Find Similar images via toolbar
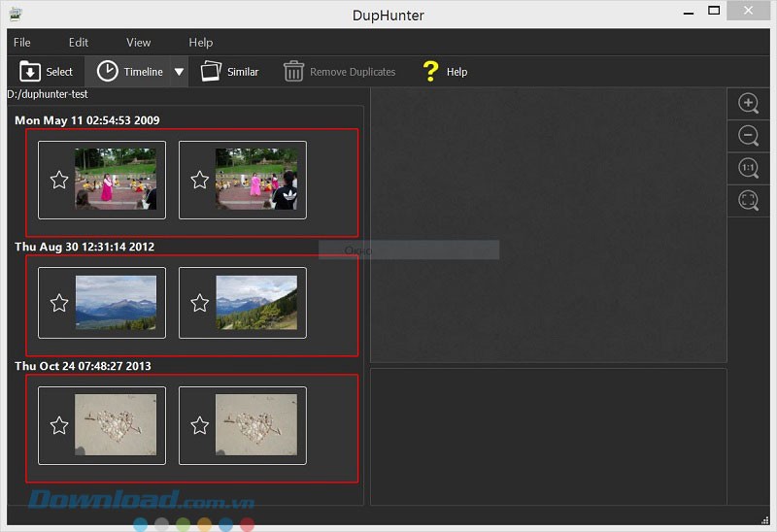The image size is (777, 532). pos(212,72)
